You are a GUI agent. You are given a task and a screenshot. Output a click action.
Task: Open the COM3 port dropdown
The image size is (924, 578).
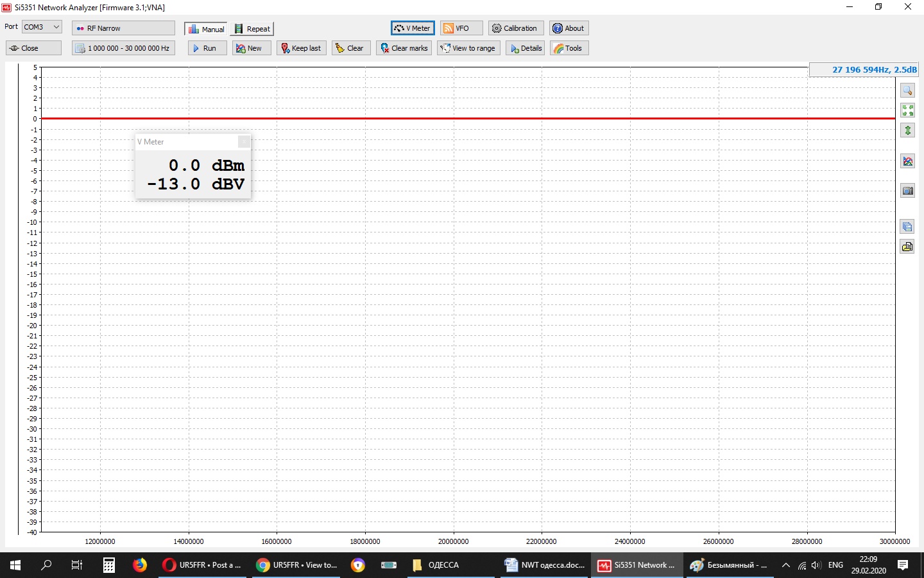pyautogui.click(x=42, y=27)
